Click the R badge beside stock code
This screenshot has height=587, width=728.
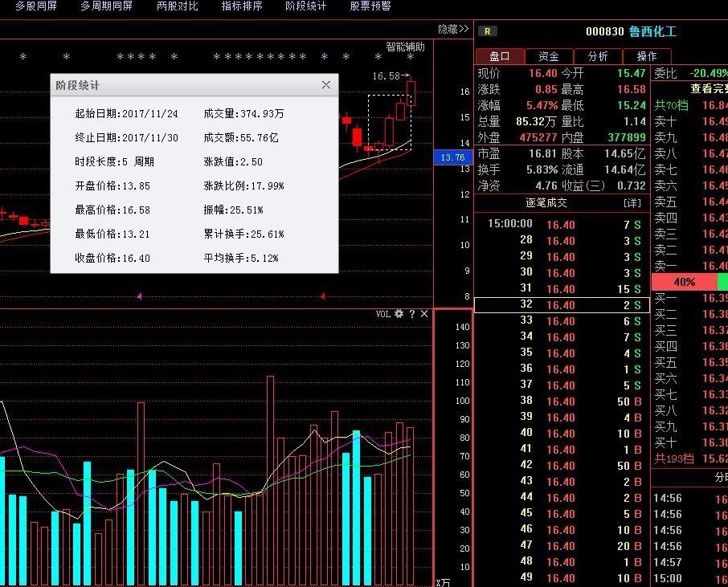pyautogui.click(x=487, y=31)
